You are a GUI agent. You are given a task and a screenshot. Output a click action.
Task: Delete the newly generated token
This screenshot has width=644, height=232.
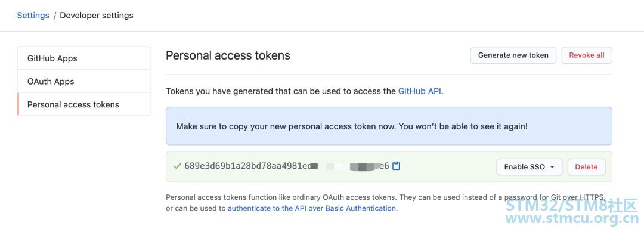pyautogui.click(x=587, y=167)
